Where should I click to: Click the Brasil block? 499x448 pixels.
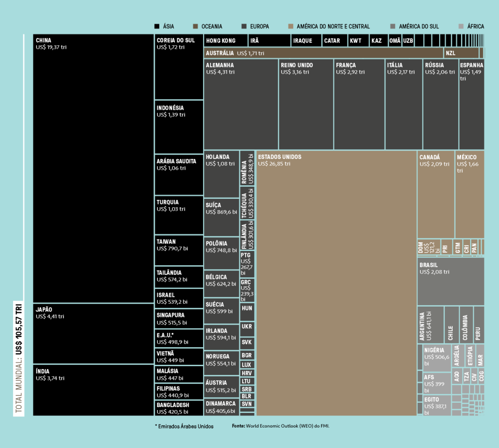click(x=451, y=281)
